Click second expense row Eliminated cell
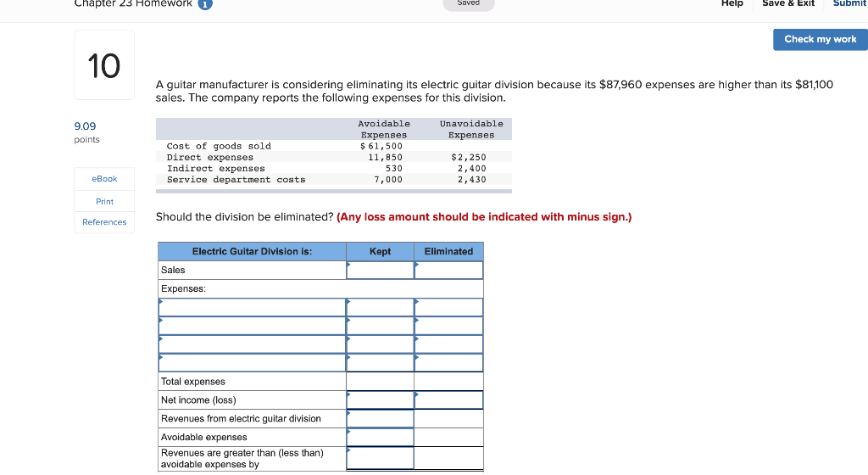Viewport: 868px width, 475px height. [x=448, y=326]
